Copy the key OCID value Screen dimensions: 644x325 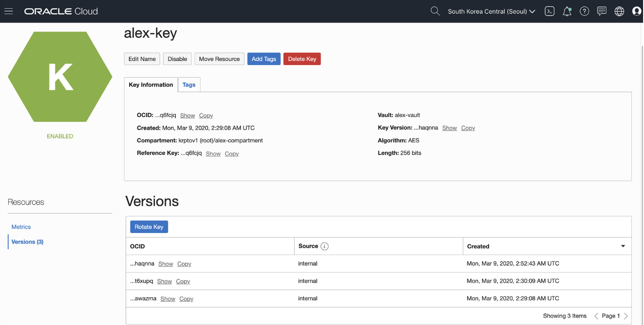(x=206, y=116)
